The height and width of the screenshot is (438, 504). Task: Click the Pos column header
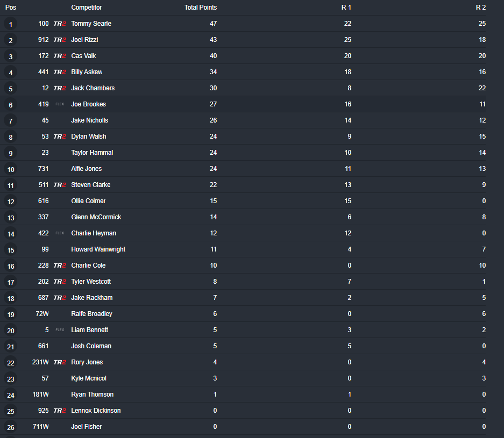11,8
